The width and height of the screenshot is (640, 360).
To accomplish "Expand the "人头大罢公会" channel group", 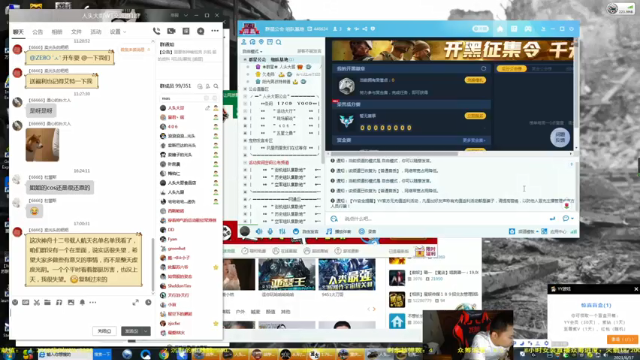I will click(245, 96).
